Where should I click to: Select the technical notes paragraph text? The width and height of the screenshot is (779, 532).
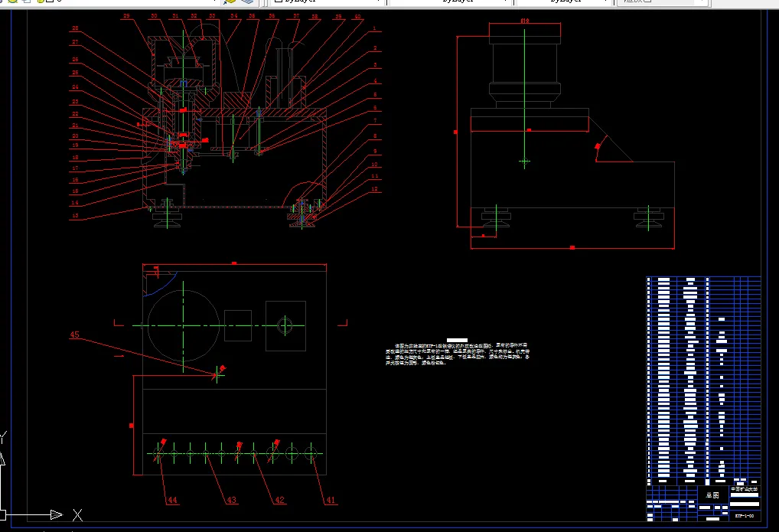[458, 354]
